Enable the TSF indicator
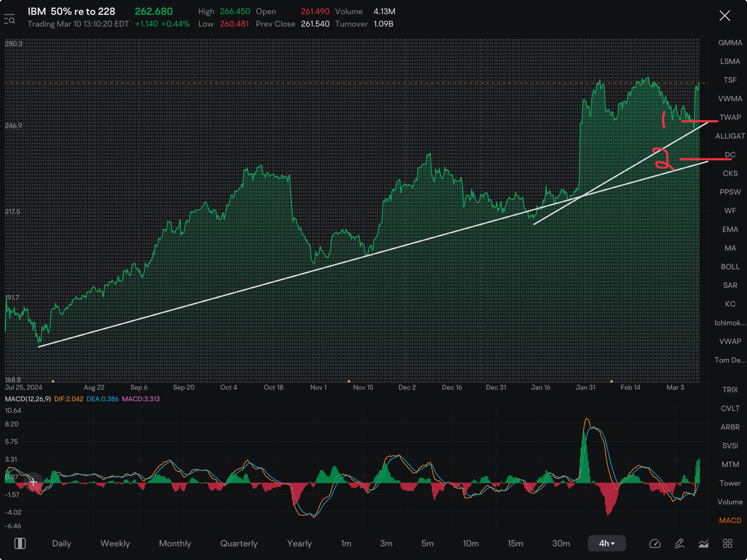 pos(730,80)
